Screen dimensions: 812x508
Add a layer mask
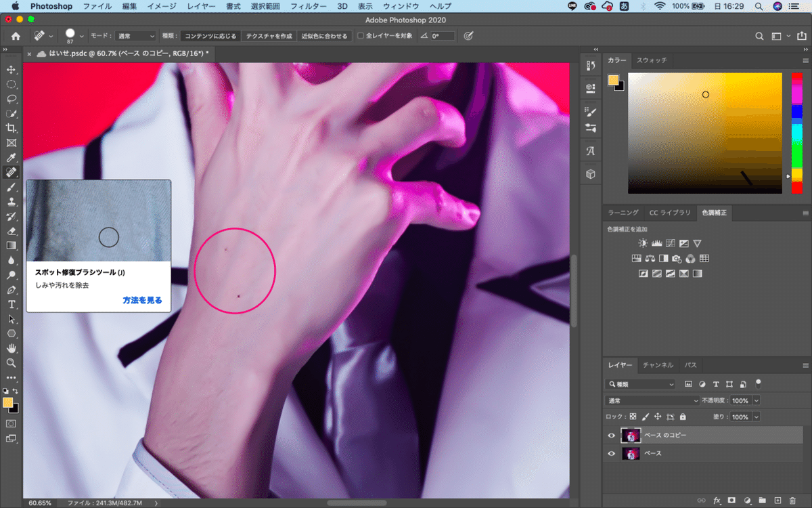[731, 501]
